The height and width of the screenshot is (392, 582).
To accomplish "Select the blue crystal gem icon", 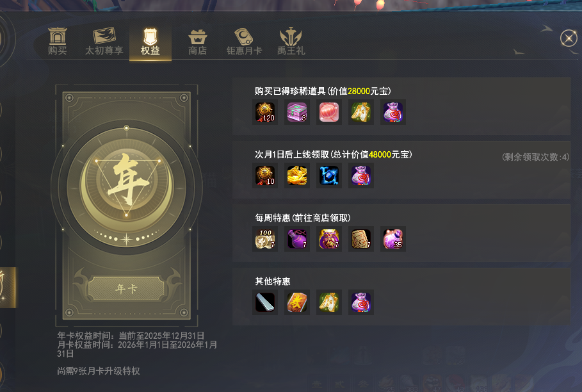I will [x=329, y=176].
